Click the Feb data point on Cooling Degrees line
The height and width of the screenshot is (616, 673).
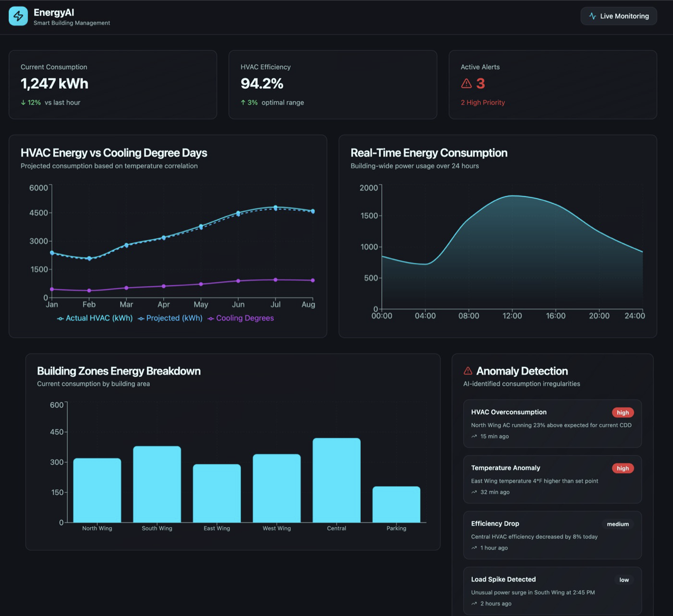89,291
